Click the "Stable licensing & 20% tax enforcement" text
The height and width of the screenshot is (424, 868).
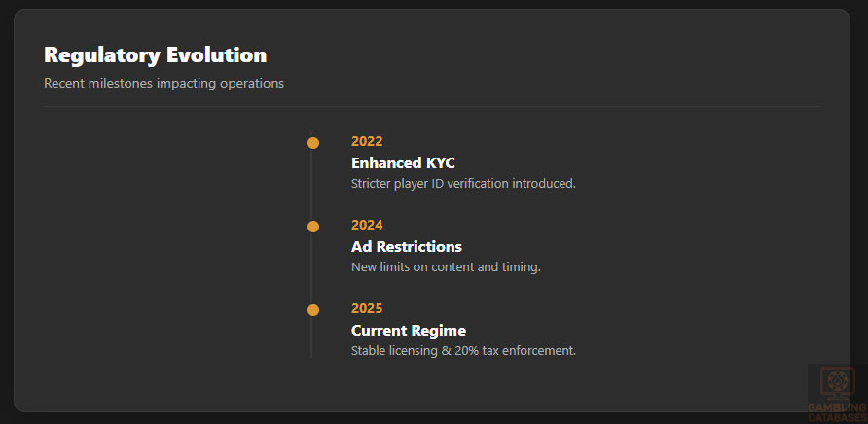[463, 350]
